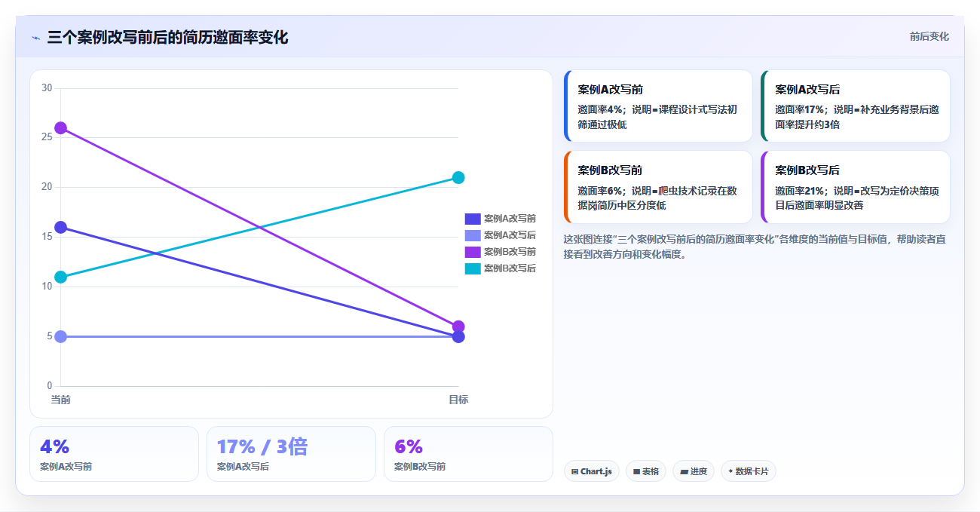Click text 邀面率4%；说明=课程设计式写法初筛通过极低
The height and width of the screenshot is (512, 980).
click(657, 117)
